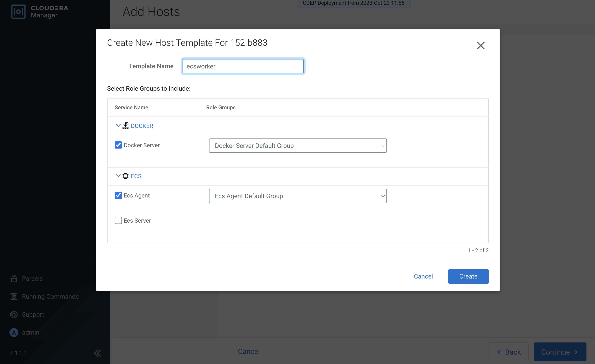The image size is (595, 364).
Task: Click the ECS chip service icon
Action: click(125, 176)
